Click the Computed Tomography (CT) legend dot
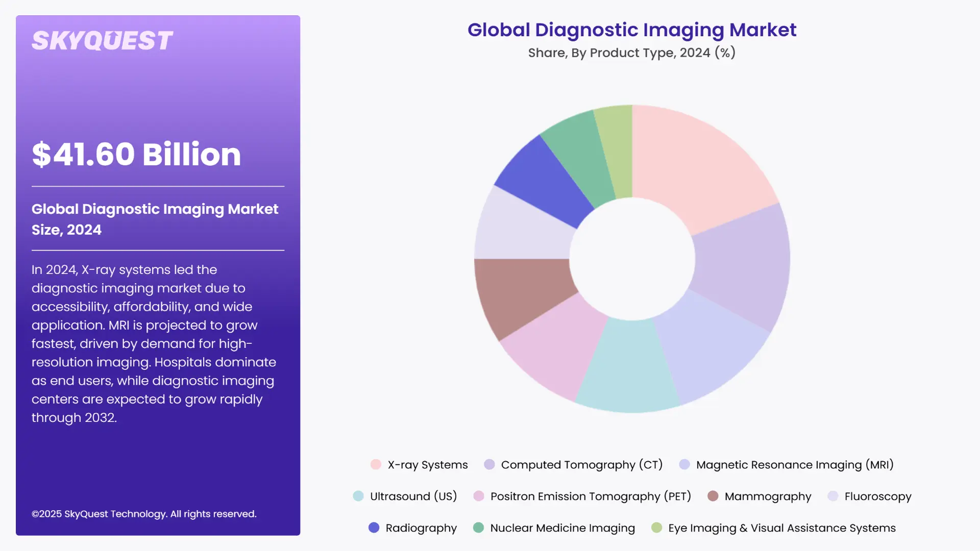 click(x=490, y=464)
